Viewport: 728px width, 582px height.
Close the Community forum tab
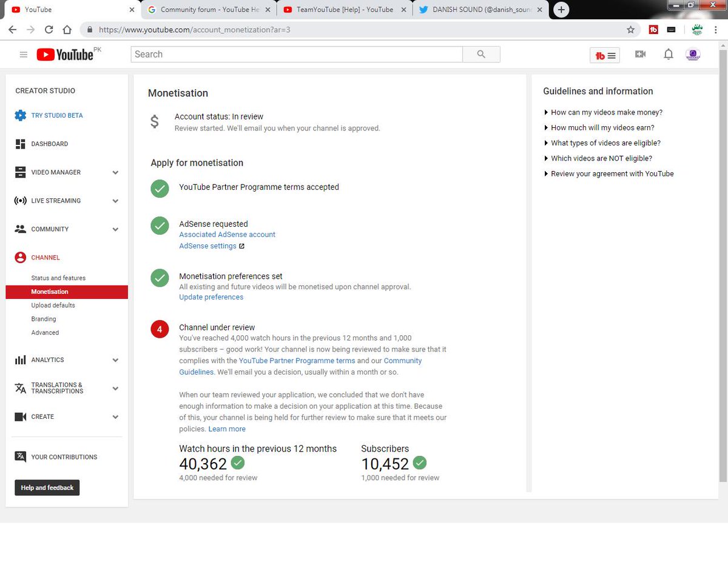(268, 10)
